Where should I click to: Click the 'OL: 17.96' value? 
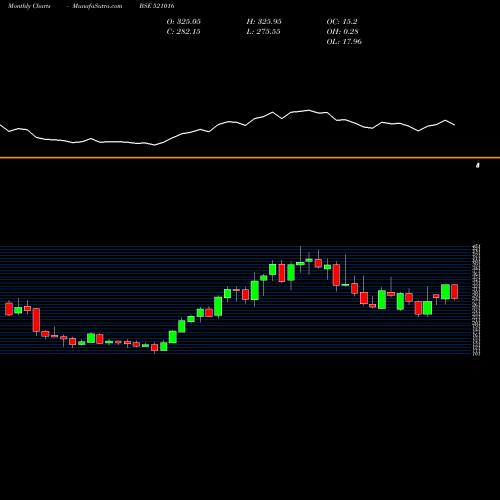[x=344, y=42]
